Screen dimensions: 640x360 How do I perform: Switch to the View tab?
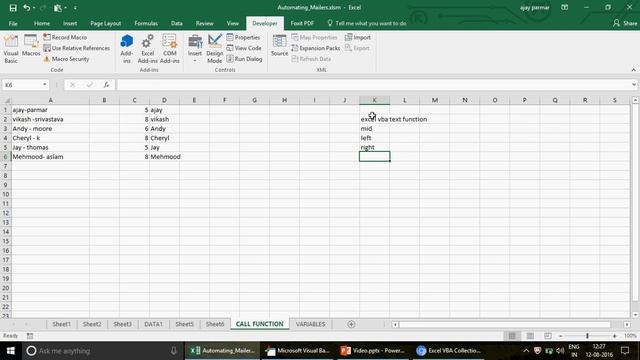233,23
